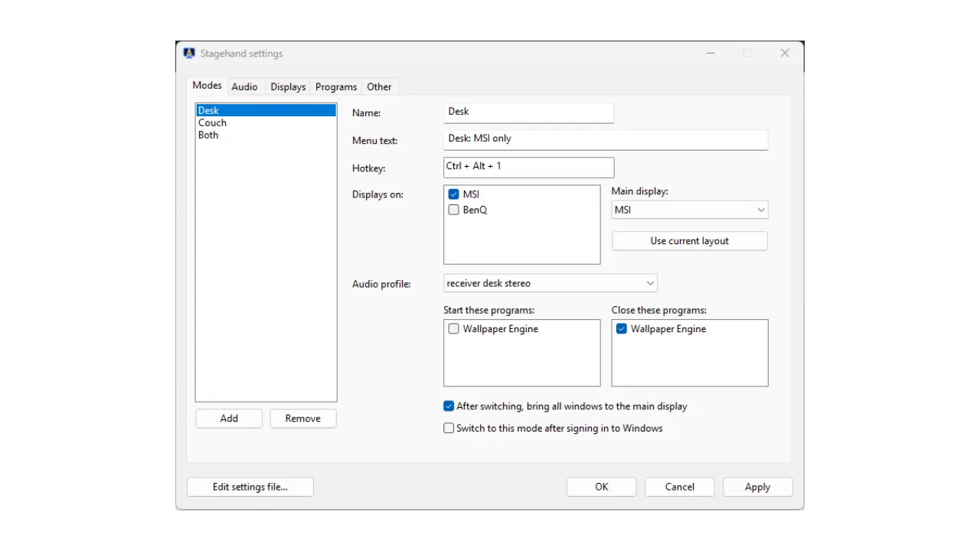Toggle bring all windows to main display
This screenshot has width=980, height=551.
(x=449, y=406)
